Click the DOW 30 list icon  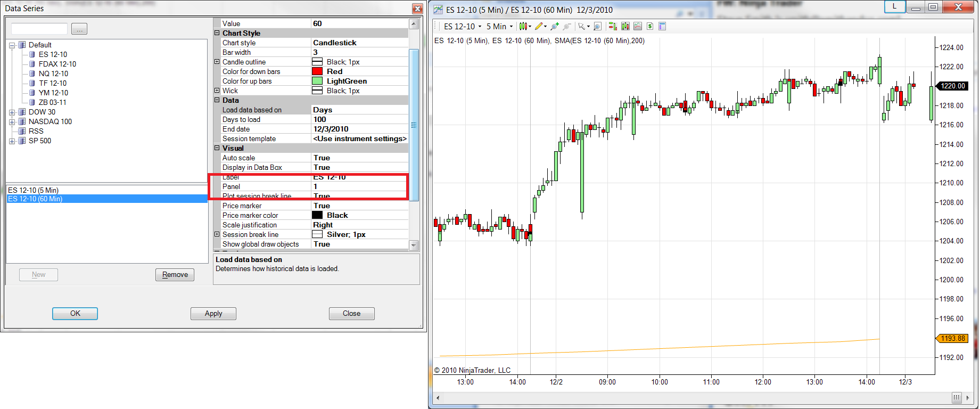(x=22, y=112)
